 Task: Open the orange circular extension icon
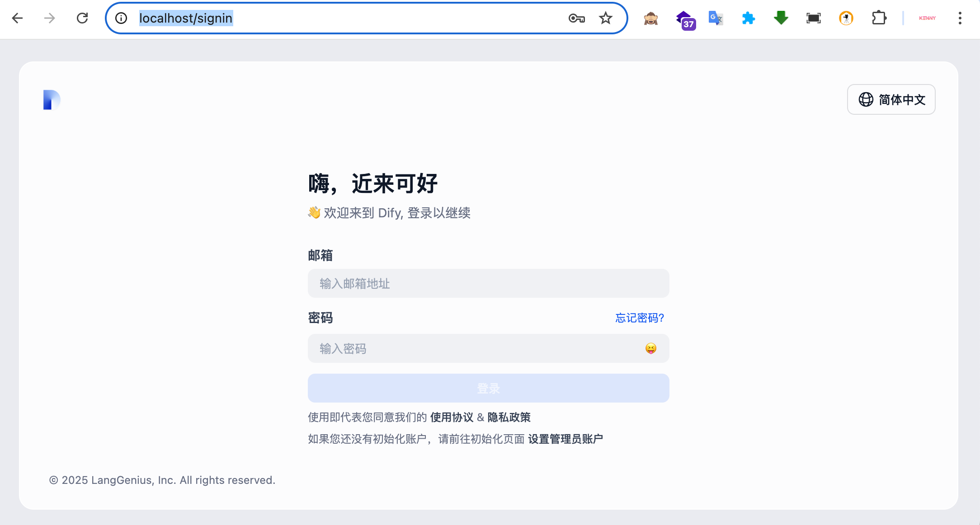coord(846,18)
